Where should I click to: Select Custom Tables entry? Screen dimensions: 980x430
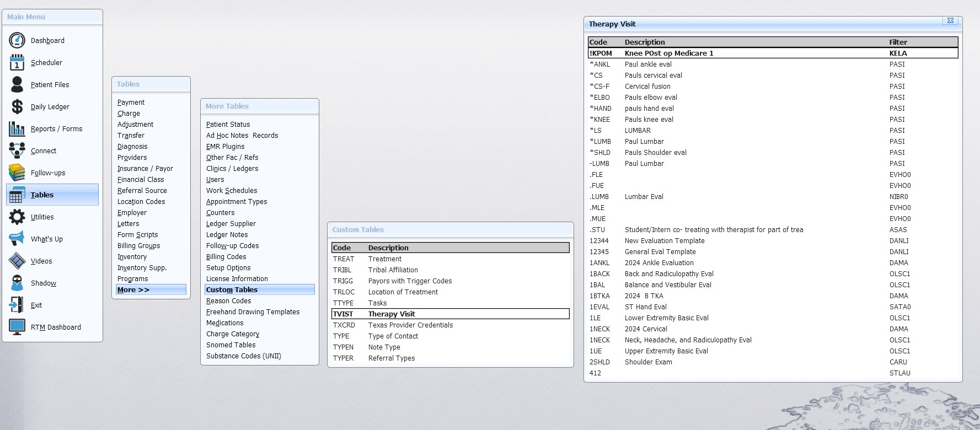[x=260, y=289]
